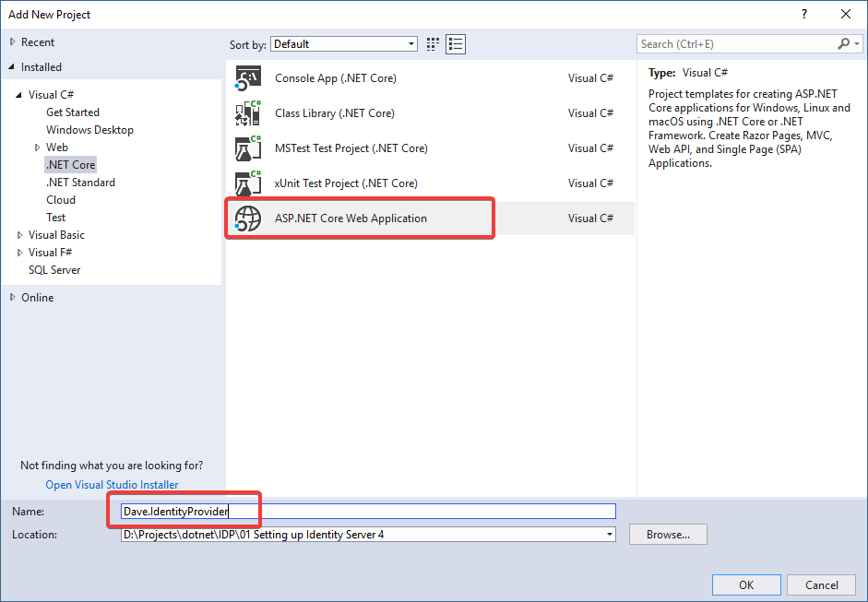
Task: Open Visual Studio Installer link
Action: tap(112, 485)
